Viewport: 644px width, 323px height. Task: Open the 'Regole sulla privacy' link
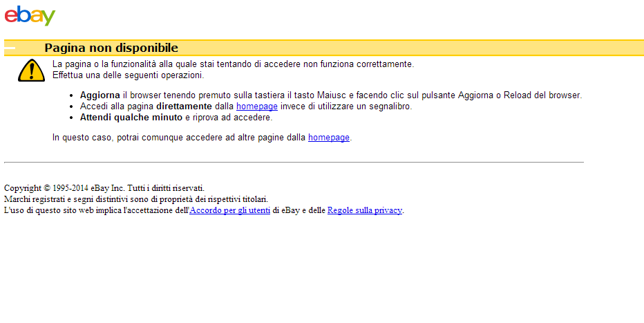[x=364, y=210]
